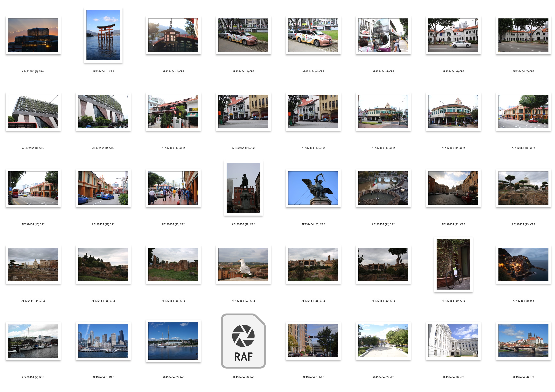Click the red torii gate thumbnail
The height and width of the screenshot is (392, 555).
103,35
